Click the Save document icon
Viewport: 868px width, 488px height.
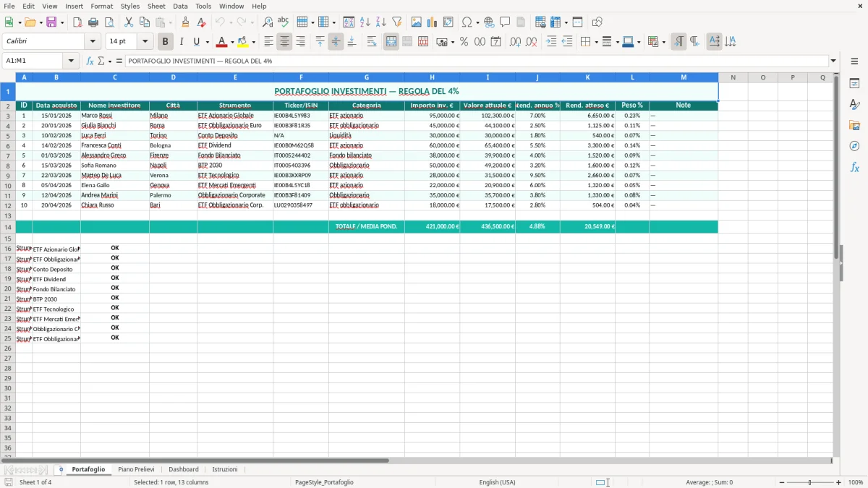click(51, 22)
